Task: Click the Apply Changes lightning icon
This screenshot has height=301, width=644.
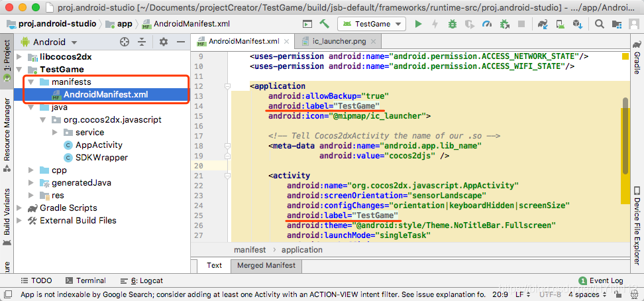Action: tap(435, 24)
